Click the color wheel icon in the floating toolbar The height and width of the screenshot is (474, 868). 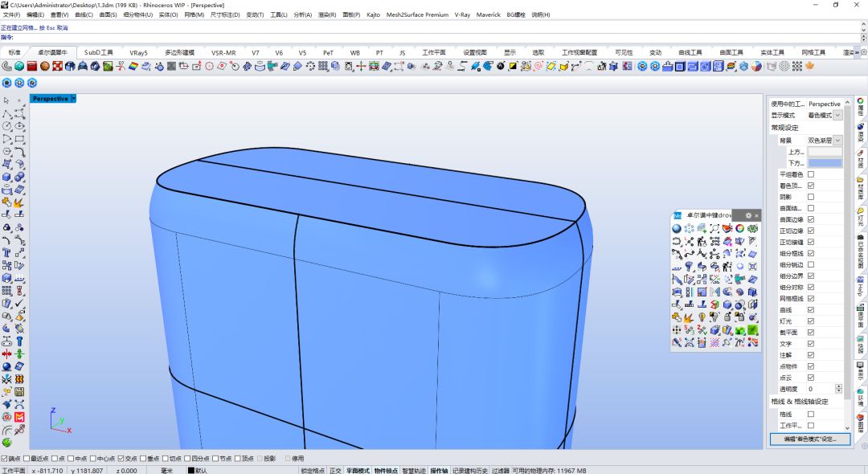(x=739, y=229)
